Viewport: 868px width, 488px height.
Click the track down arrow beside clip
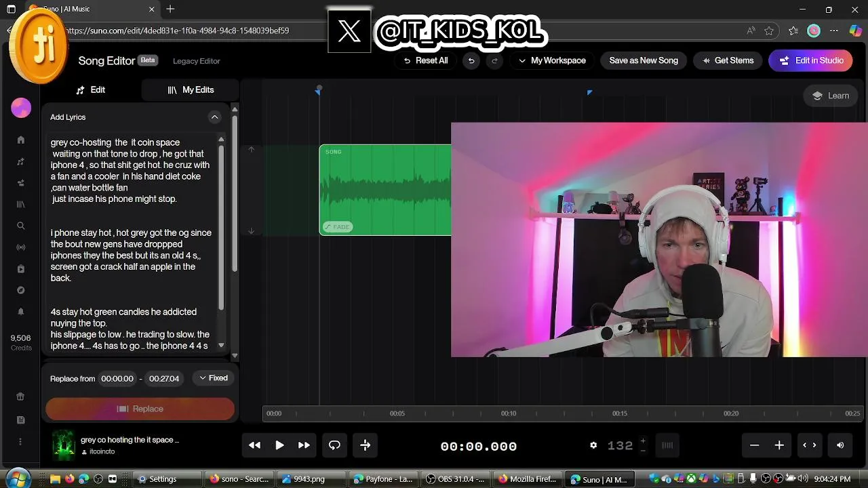click(x=251, y=231)
